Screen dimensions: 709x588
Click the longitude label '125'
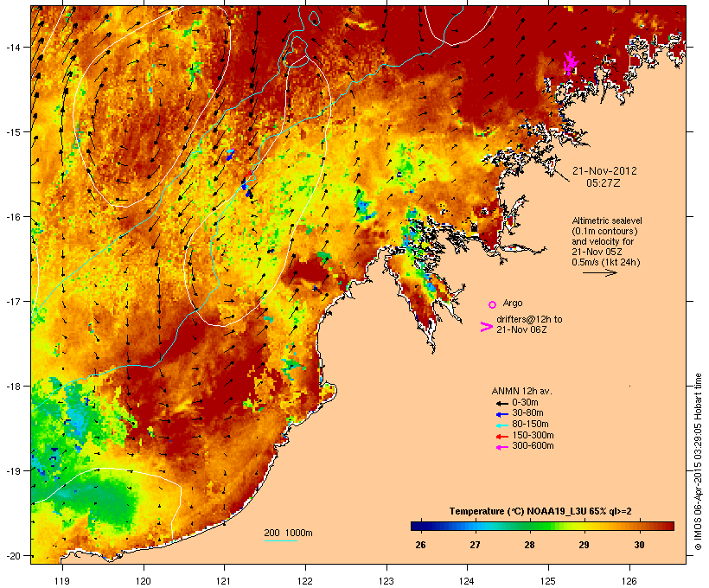click(x=548, y=581)
